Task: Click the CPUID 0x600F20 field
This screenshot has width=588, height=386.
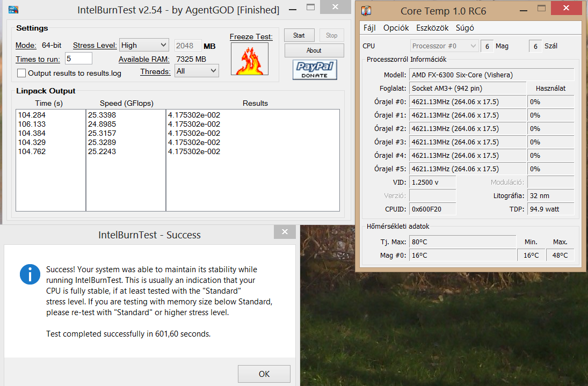Action: click(x=433, y=209)
